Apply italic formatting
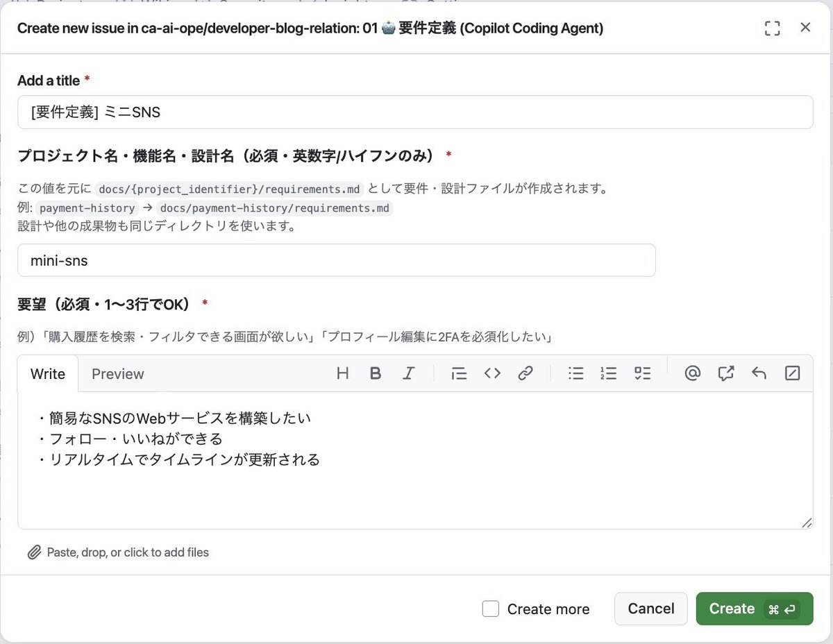 tap(409, 373)
